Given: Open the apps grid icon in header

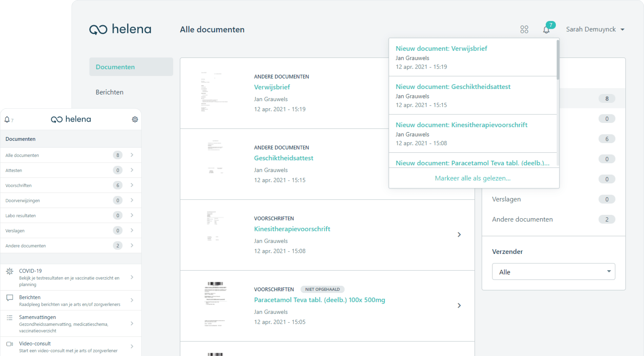Looking at the screenshot, I should (x=524, y=30).
